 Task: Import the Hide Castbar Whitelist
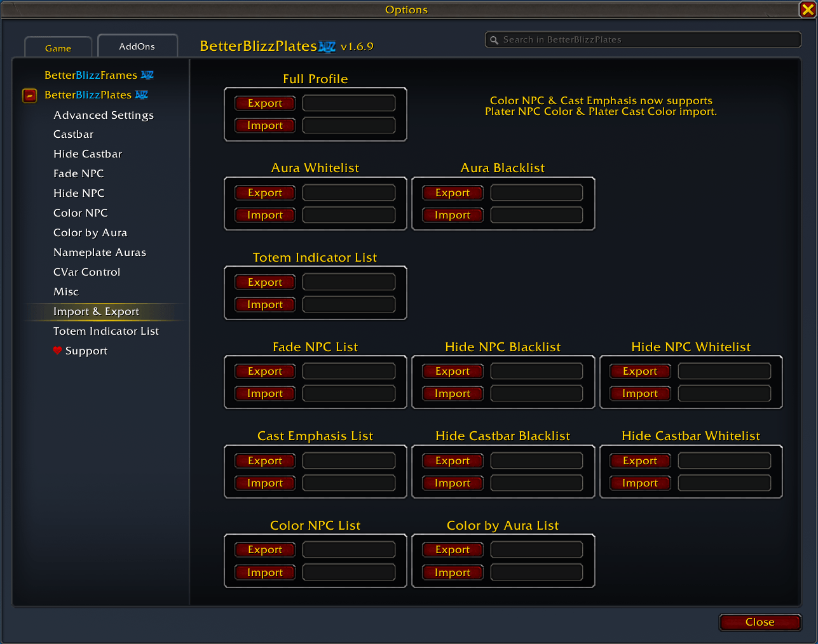(640, 483)
